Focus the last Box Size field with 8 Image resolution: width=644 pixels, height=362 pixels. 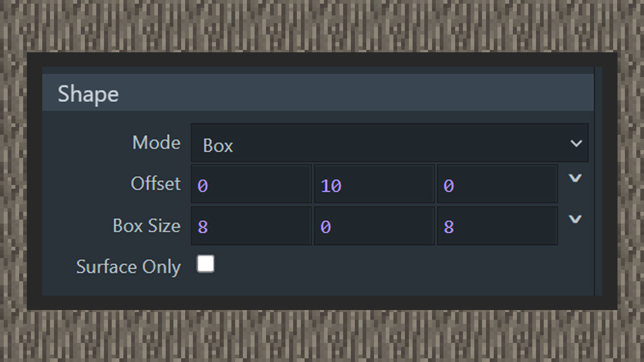coord(497,226)
